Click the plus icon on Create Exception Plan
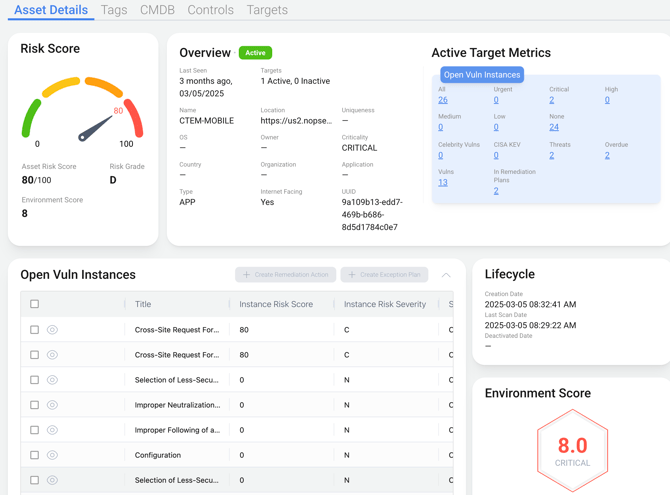The height and width of the screenshot is (495, 670). [x=352, y=275]
